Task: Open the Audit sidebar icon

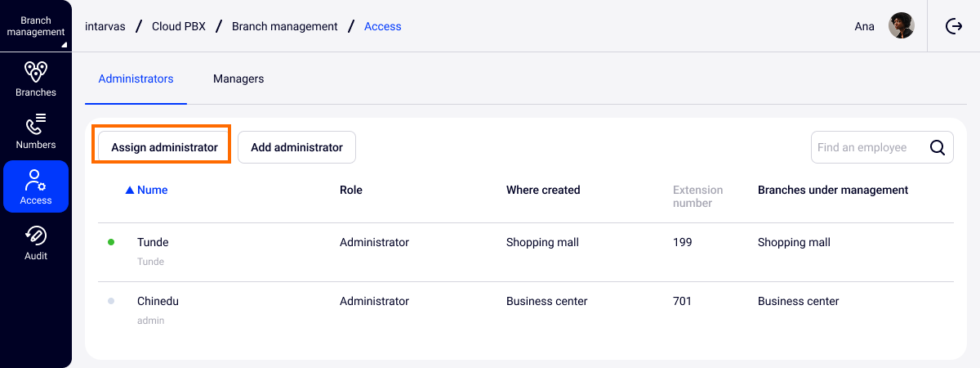Action: click(x=36, y=236)
